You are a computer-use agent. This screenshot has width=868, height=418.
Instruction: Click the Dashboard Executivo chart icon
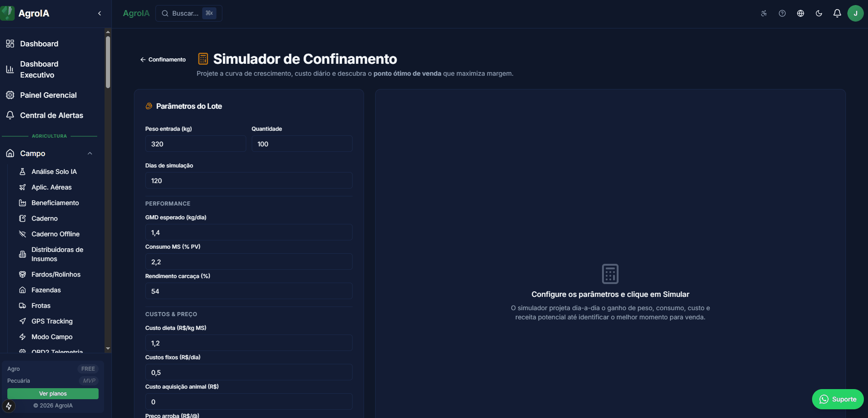point(10,69)
